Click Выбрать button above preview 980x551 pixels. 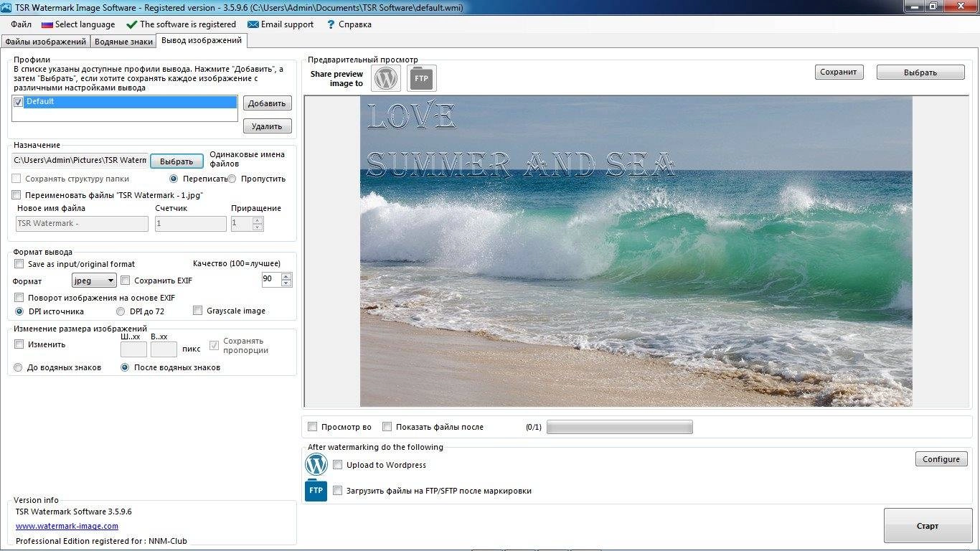920,72
